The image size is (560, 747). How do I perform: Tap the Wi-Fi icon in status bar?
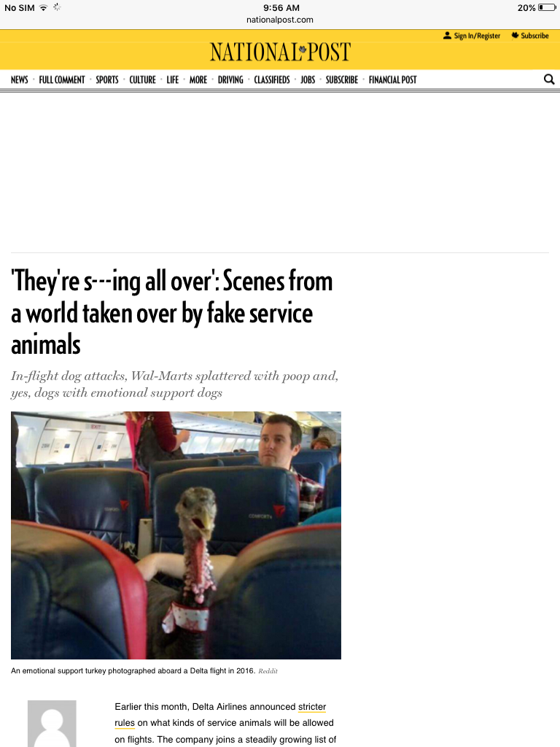point(43,7)
